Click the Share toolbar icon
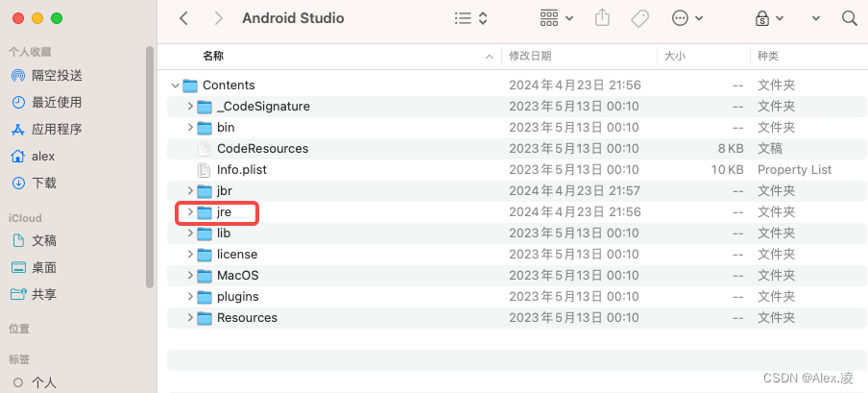 pyautogui.click(x=602, y=18)
